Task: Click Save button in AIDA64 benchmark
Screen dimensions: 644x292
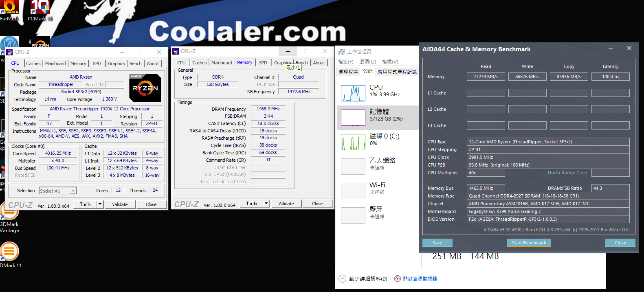Action: click(x=437, y=243)
